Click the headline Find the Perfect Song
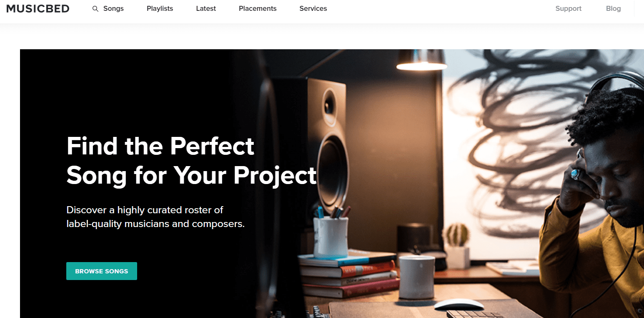 coord(191,160)
